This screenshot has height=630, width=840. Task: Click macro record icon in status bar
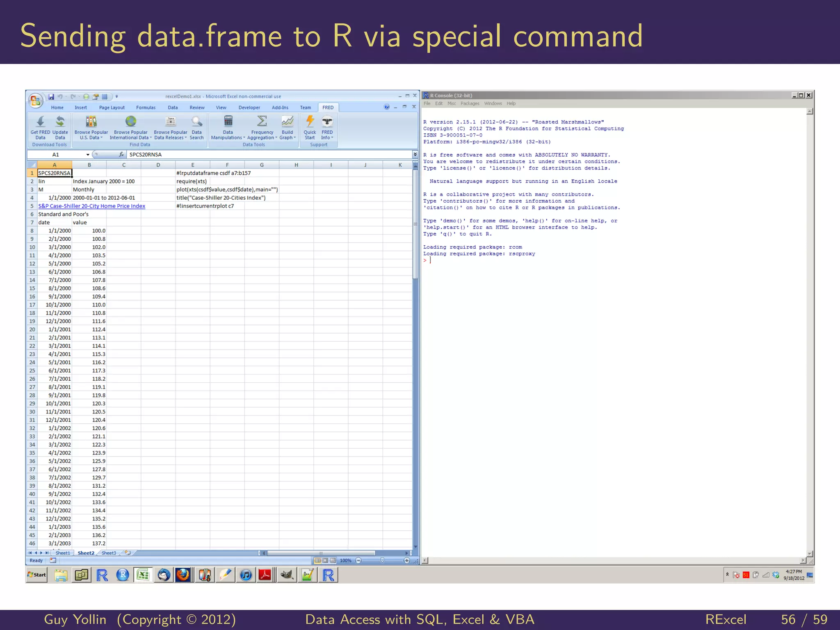click(53, 560)
